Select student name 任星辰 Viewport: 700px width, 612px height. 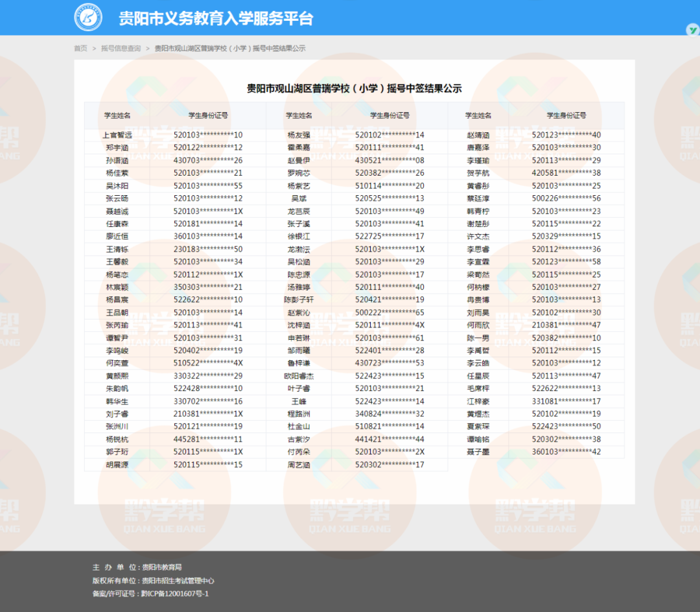[478, 376]
